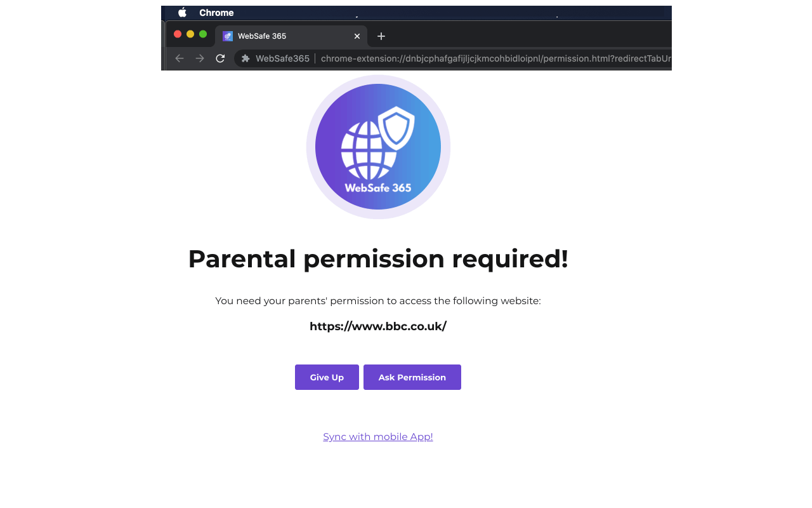Go forward using the forward arrow
Image resolution: width=812 pixels, height=508 pixels.
pos(200,58)
